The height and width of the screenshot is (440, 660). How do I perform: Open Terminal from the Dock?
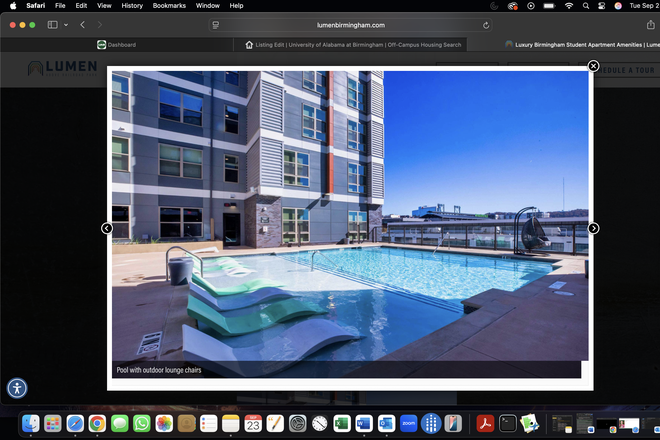(x=508, y=424)
